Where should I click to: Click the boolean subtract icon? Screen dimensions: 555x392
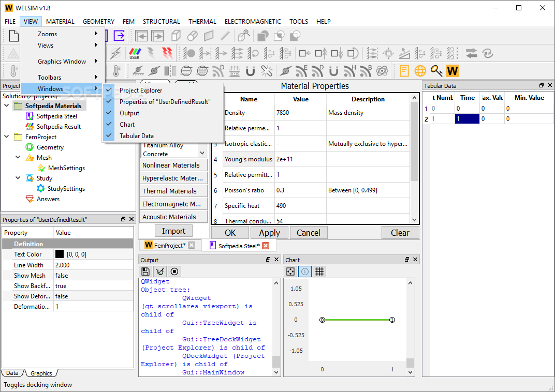[295, 36]
